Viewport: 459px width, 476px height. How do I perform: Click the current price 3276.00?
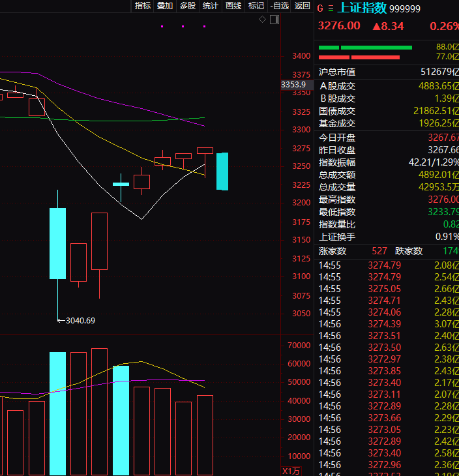click(339, 26)
